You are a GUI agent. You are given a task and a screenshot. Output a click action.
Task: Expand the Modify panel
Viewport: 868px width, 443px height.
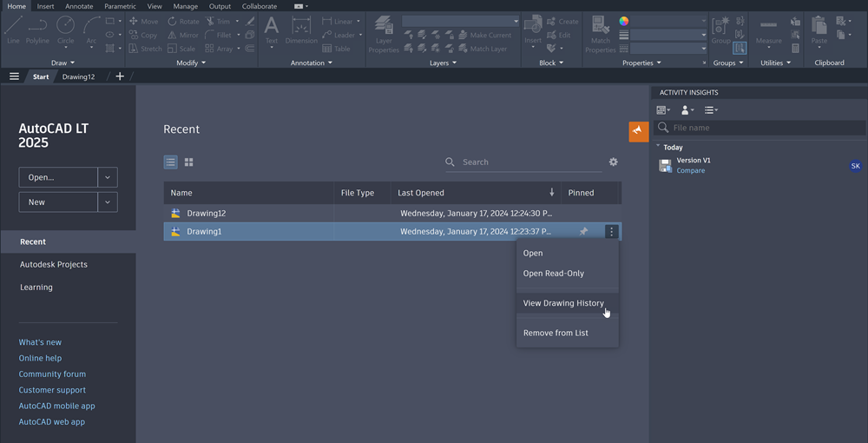[x=191, y=63]
